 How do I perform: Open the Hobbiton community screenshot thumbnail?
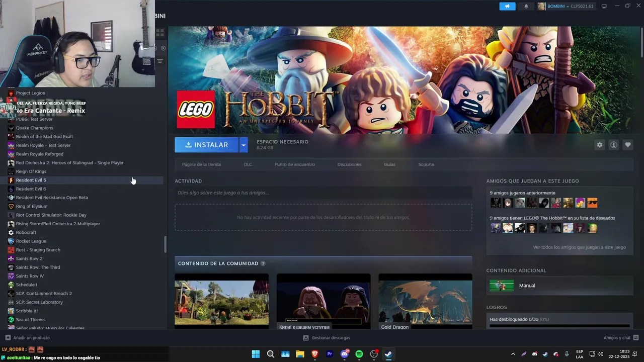pos(221,302)
